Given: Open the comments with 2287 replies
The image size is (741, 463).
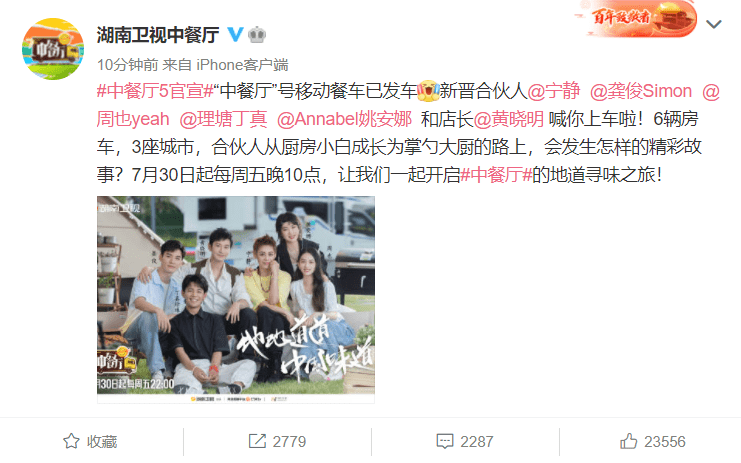Looking at the screenshot, I should [465, 441].
